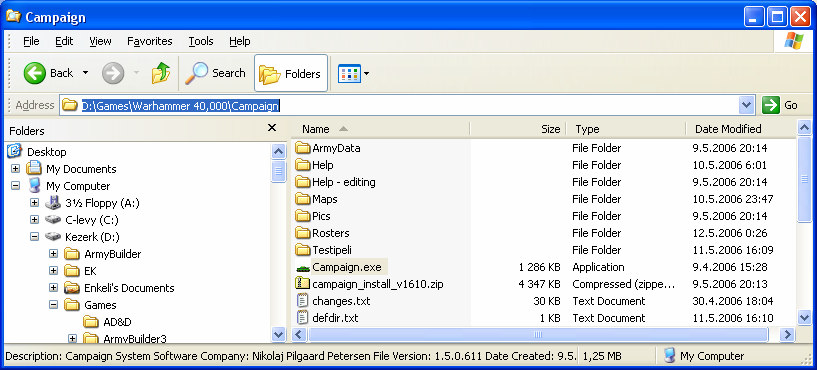Select the Rosters folder icon
The height and width of the screenshot is (370, 817).
coord(303,233)
